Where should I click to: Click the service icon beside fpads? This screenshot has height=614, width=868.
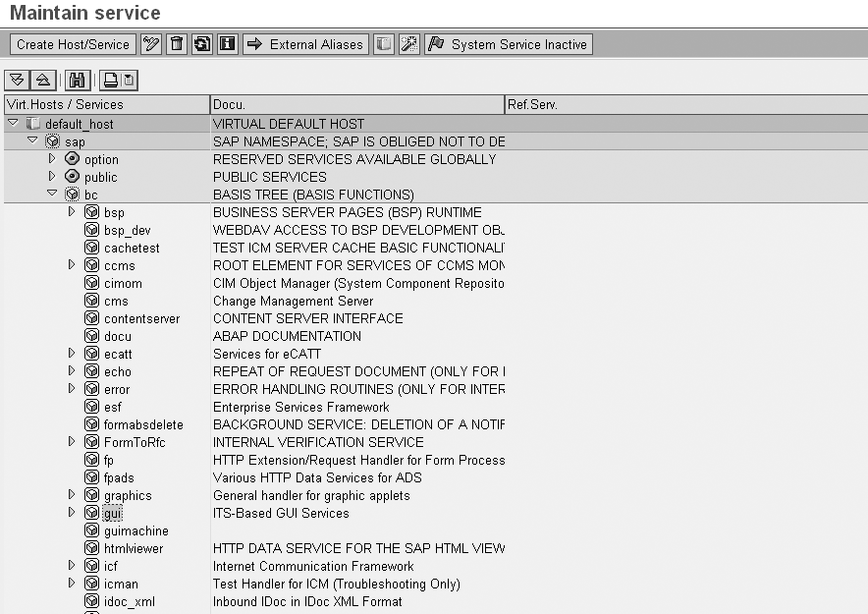click(x=92, y=477)
